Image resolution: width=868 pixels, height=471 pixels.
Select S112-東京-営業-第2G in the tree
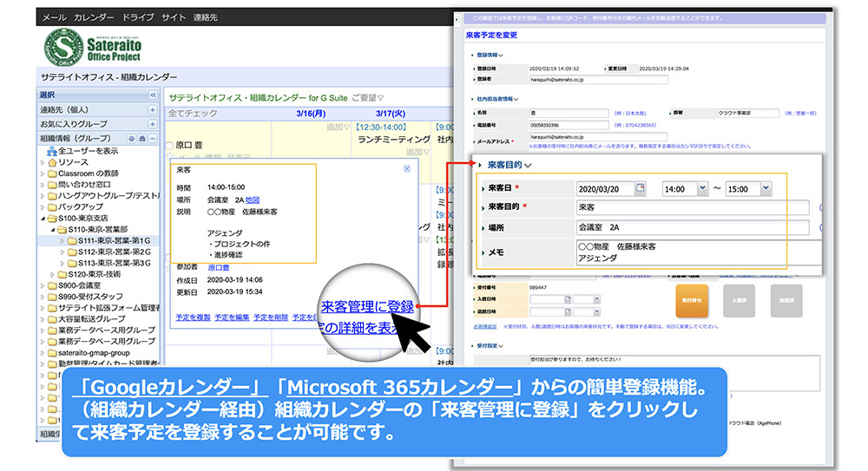pos(114,252)
